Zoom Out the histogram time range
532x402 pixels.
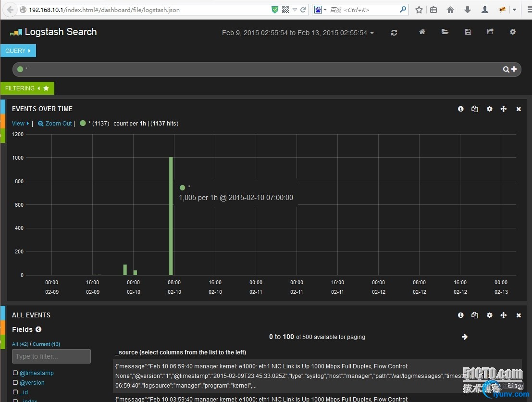point(55,124)
